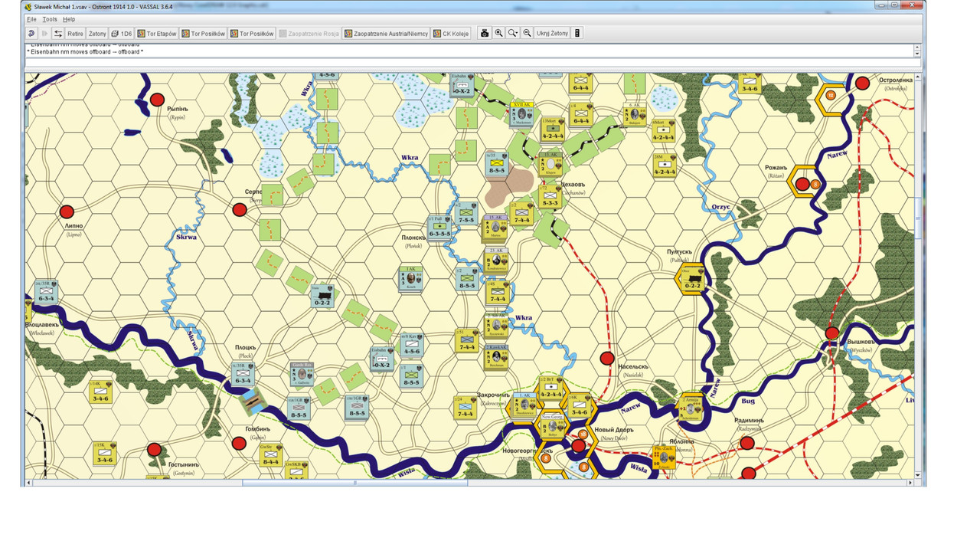This screenshot has width=980, height=541.
Task: Open the first Tor Posiłków chart
Action: (x=204, y=34)
